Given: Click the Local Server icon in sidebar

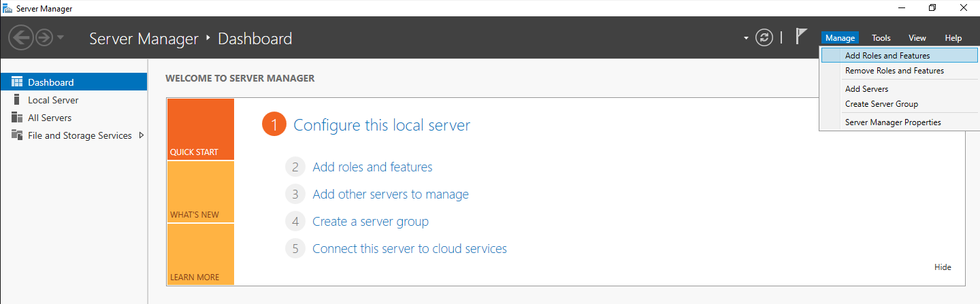Looking at the screenshot, I should (x=17, y=100).
